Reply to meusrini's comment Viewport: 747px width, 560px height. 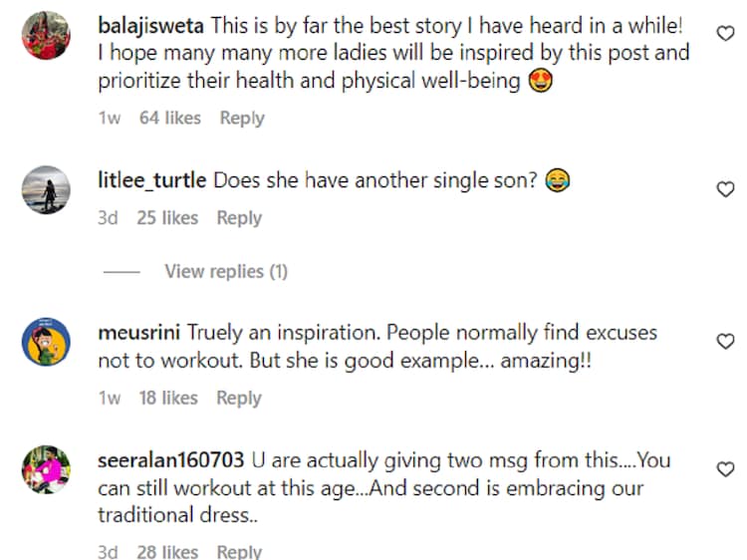tap(239, 398)
